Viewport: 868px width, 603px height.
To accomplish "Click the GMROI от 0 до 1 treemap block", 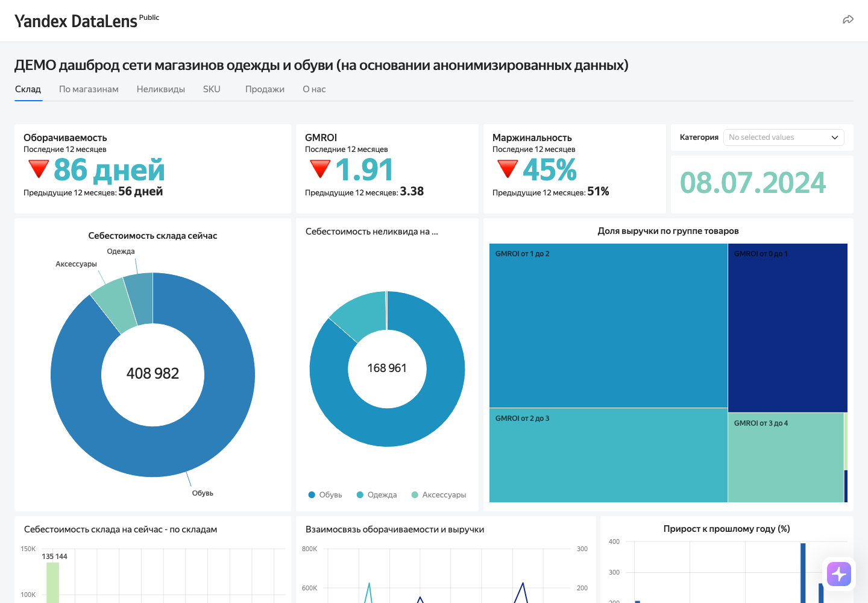I will click(788, 327).
